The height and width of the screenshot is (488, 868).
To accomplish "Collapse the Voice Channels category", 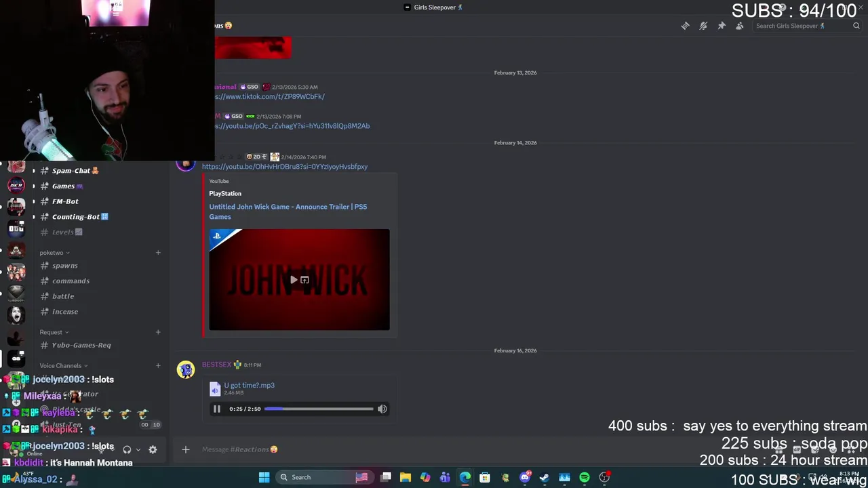I will click(x=63, y=365).
